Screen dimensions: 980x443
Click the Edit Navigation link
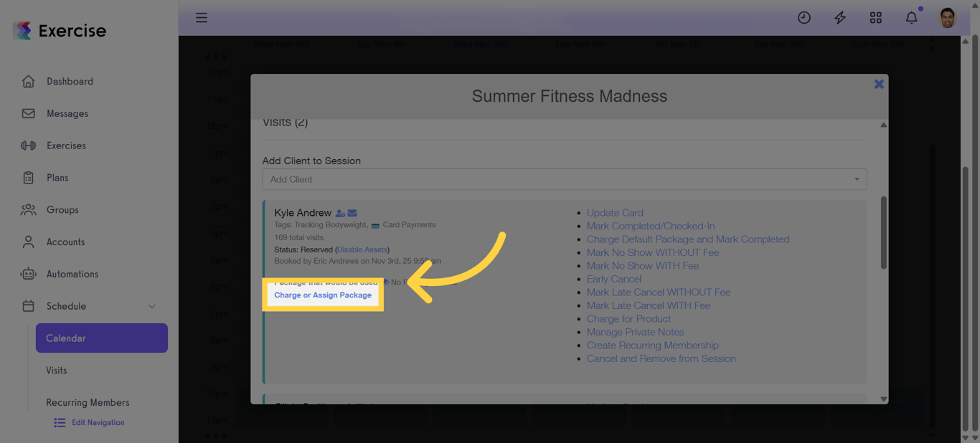98,423
